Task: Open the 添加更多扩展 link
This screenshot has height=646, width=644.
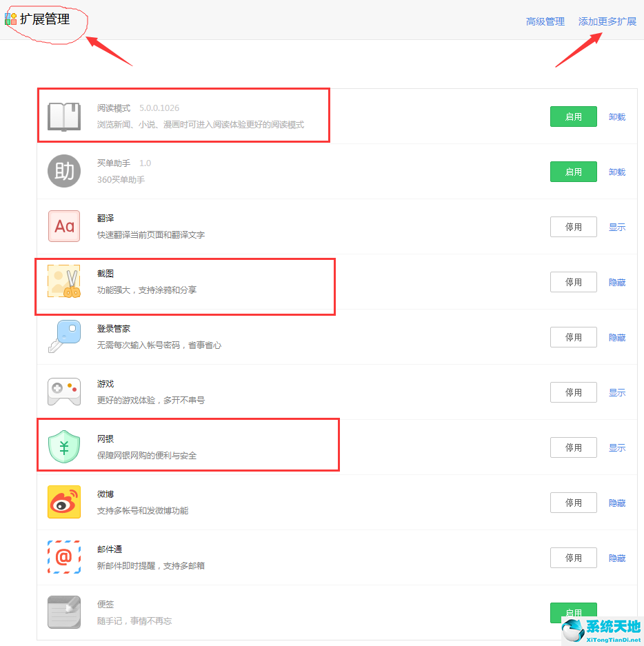Action: click(607, 21)
